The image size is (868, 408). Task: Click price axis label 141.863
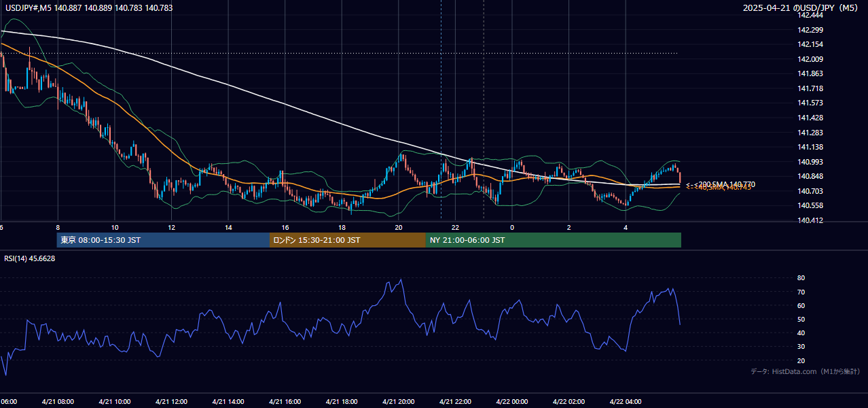pos(810,73)
